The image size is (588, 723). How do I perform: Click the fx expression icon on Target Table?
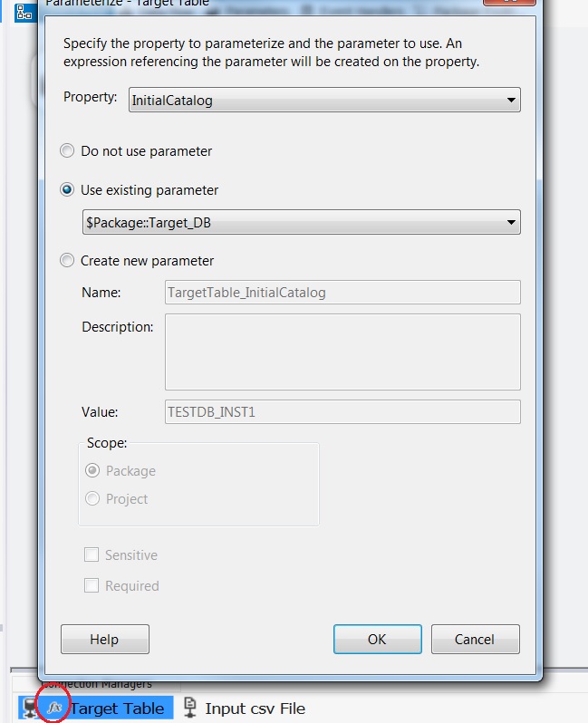tap(54, 707)
